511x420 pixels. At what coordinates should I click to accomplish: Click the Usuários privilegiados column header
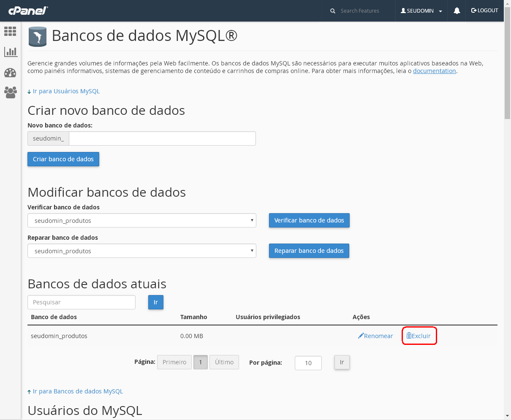coord(268,317)
